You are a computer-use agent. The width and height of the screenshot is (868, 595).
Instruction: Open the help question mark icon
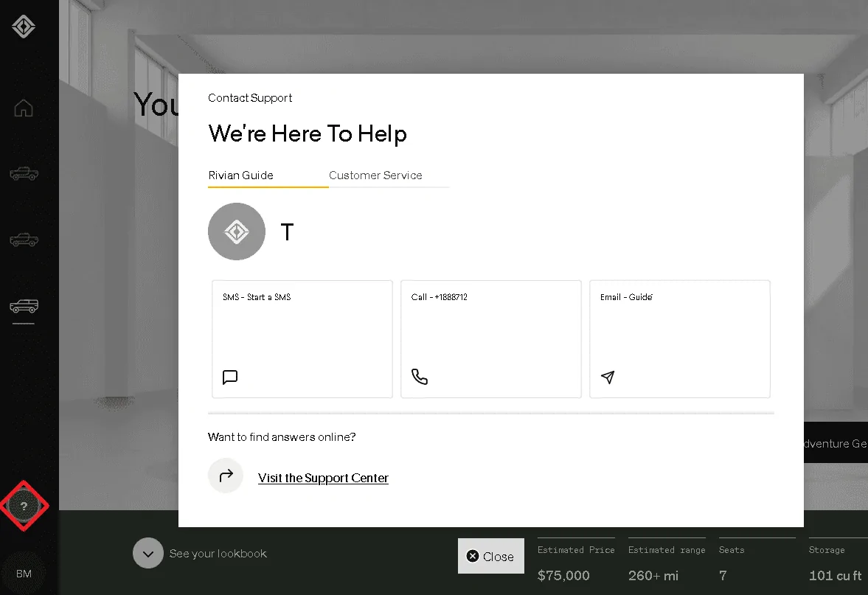point(24,506)
